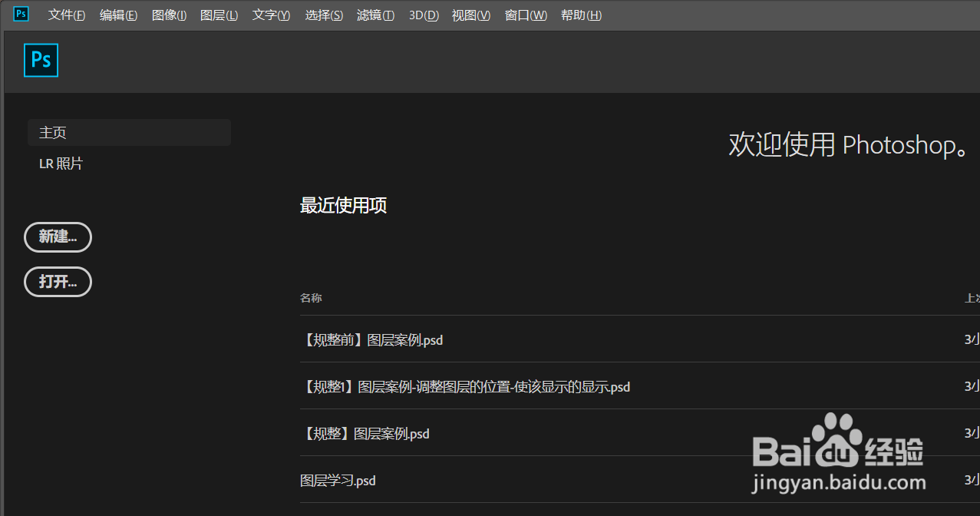Open the 图层 menu
This screenshot has width=980, height=516.
(219, 15)
